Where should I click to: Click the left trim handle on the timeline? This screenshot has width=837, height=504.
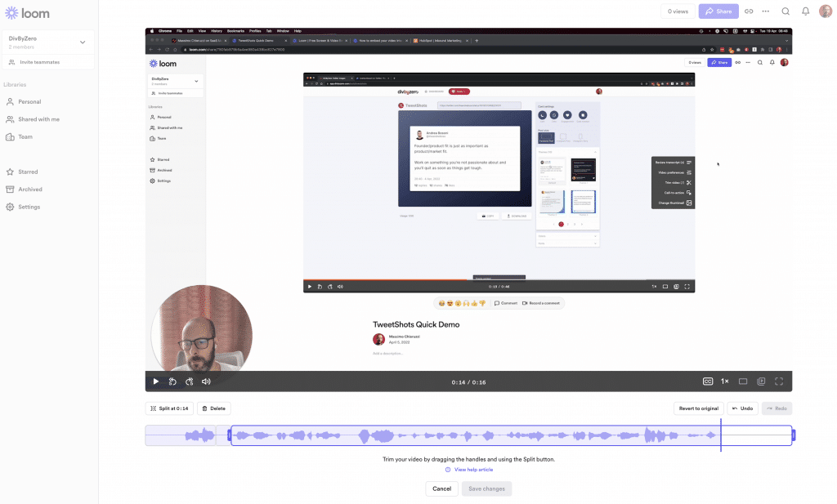(230, 435)
